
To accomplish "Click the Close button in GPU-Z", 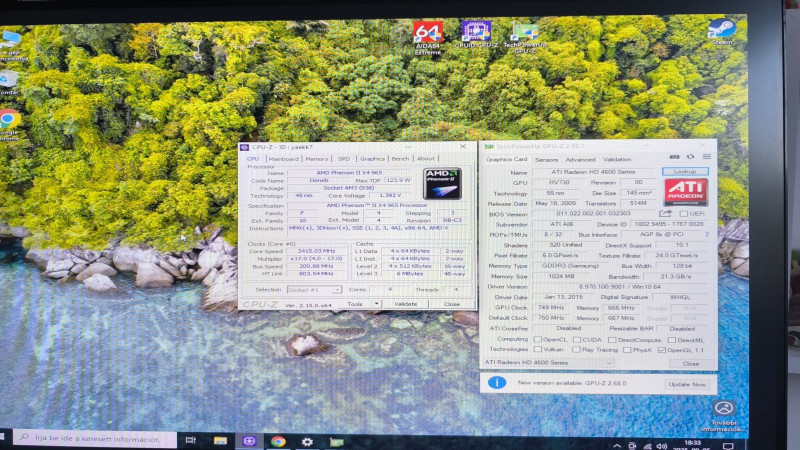I will (691, 364).
